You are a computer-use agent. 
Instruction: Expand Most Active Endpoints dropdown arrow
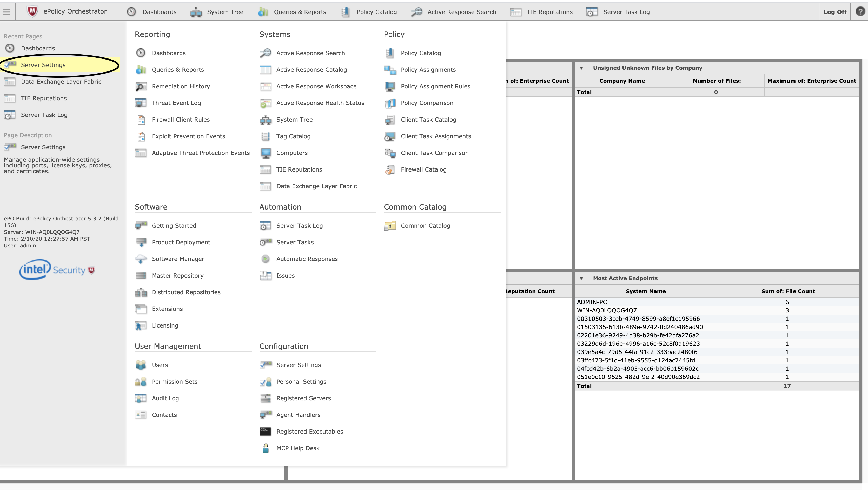[x=581, y=279]
